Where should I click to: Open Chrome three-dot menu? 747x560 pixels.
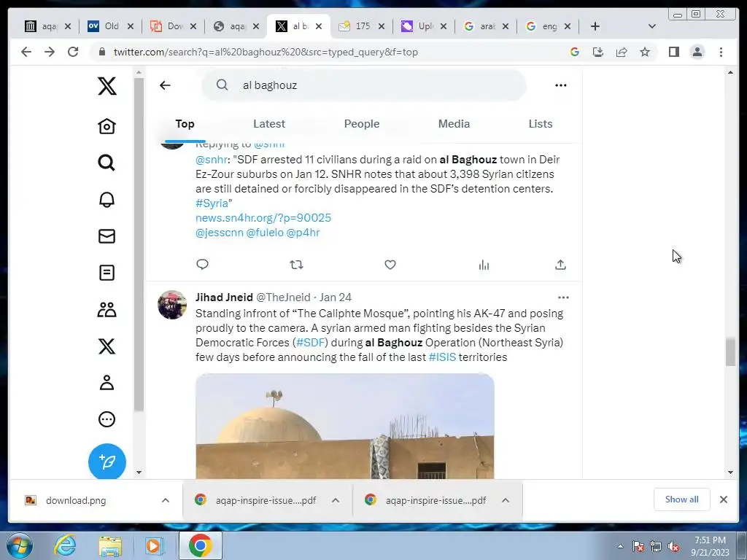[x=721, y=52]
